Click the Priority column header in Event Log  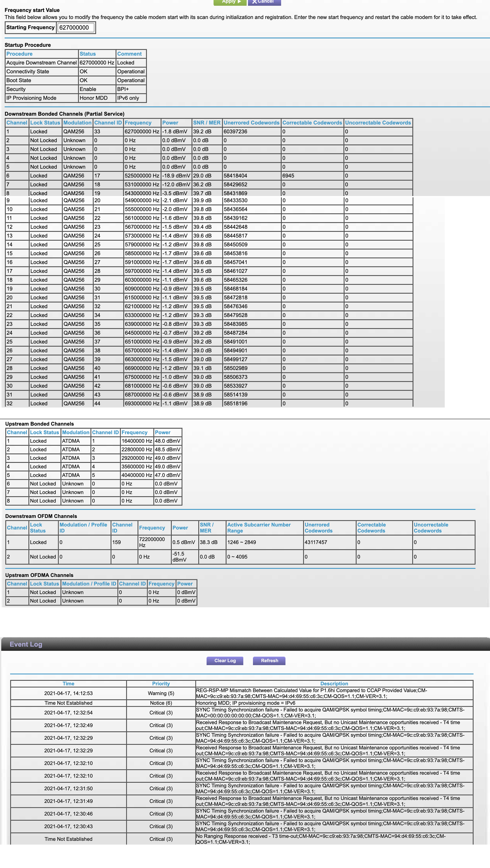161,683
